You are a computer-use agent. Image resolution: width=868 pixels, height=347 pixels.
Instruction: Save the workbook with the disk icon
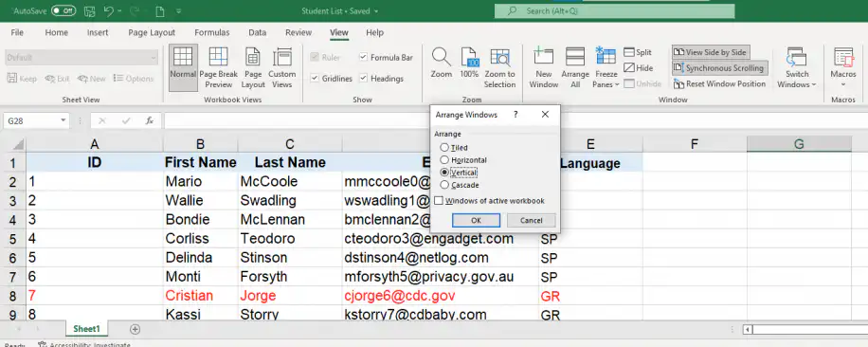[90, 11]
